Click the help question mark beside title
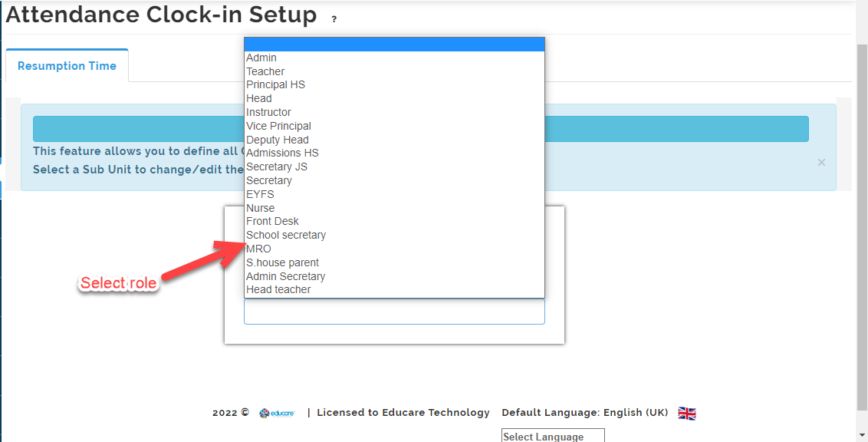Viewport: 868px width, 442px height. coord(334,19)
